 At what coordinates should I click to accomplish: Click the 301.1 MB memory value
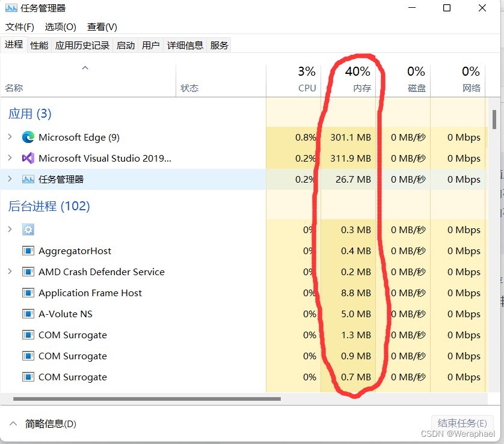351,138
